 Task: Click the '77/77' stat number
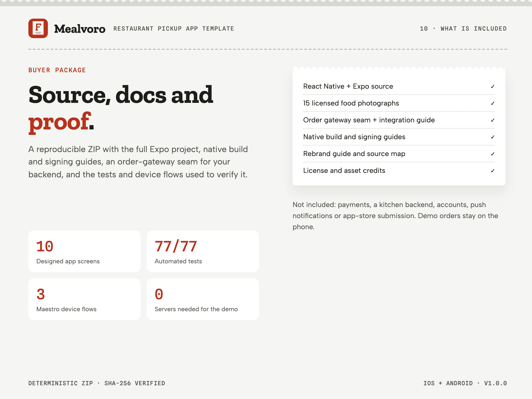(176, 246)
